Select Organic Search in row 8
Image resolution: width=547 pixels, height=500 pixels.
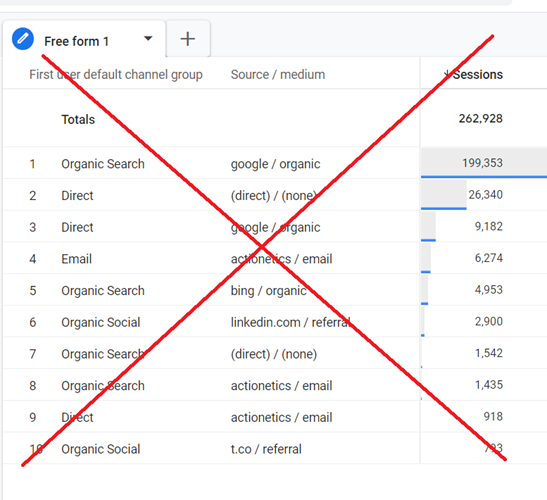point(103,386)
